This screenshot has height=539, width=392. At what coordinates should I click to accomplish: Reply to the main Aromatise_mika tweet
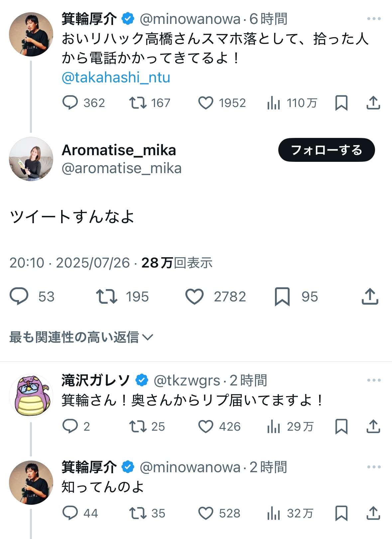coord(19,296)
